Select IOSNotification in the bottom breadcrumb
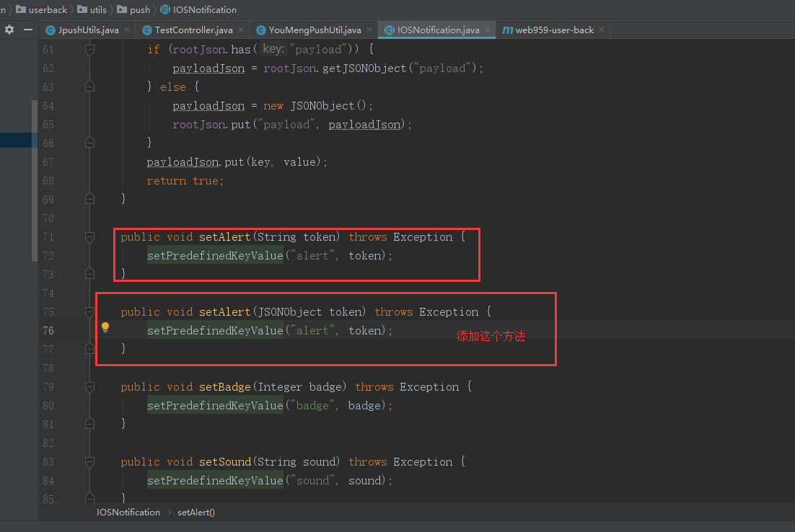The height and width of the screenshot is (532, 795). [x=128, y=513]
